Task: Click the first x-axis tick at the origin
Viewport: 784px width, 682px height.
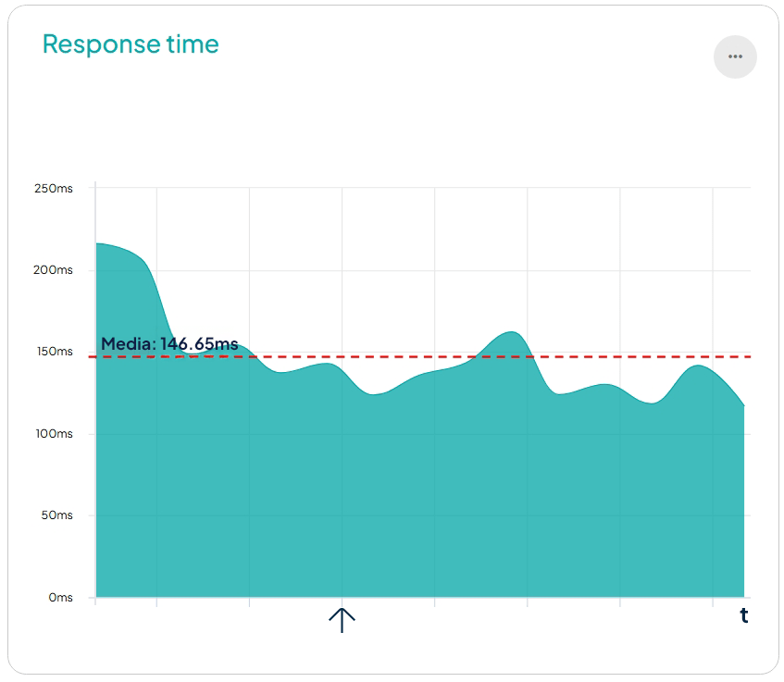Action: 95,601
